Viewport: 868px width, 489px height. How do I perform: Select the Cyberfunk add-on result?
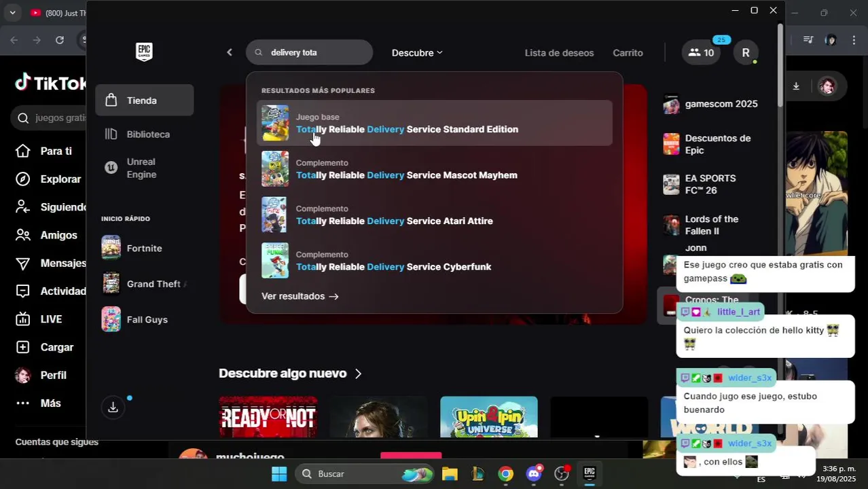pos(435,260)
